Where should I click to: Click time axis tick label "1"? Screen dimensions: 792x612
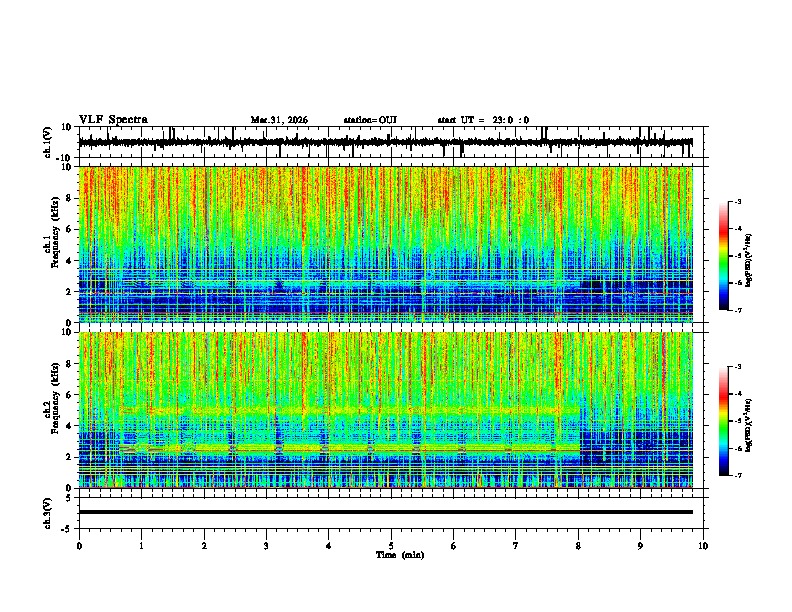[x=141, y=546]
